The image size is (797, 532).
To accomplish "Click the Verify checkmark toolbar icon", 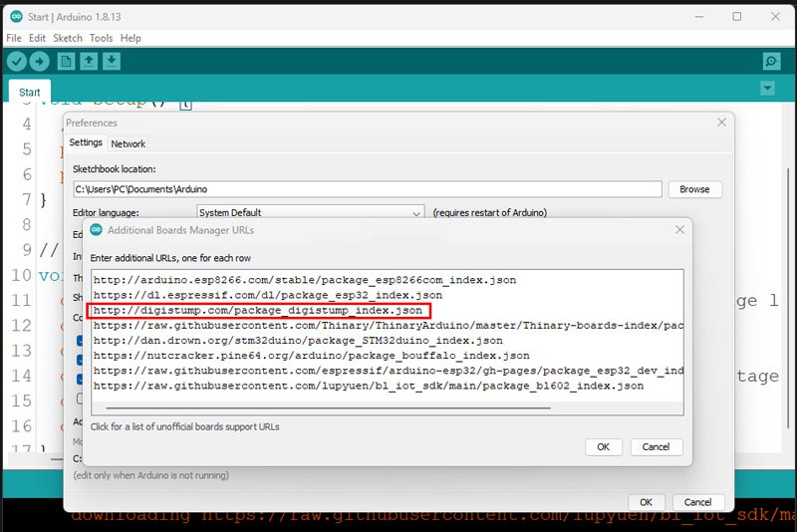I will pos(17,62).
